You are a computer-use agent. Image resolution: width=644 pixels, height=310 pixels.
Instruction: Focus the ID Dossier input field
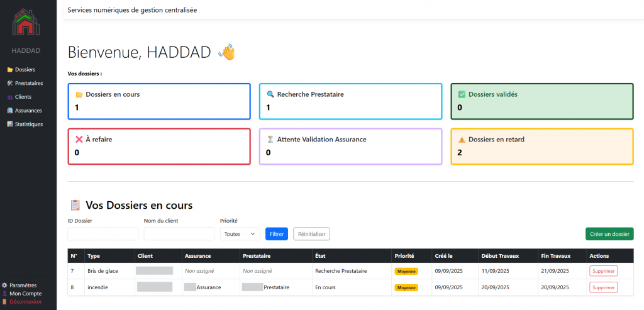(x=103, y=234)
